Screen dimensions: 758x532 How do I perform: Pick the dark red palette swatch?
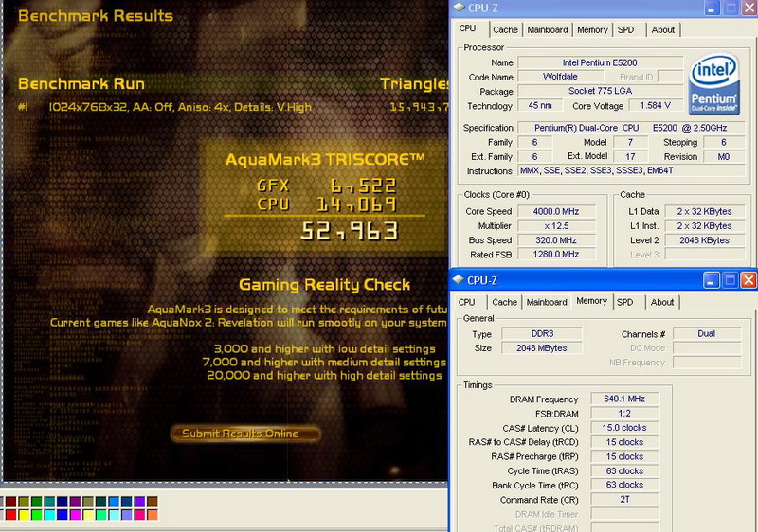[11, 502]
